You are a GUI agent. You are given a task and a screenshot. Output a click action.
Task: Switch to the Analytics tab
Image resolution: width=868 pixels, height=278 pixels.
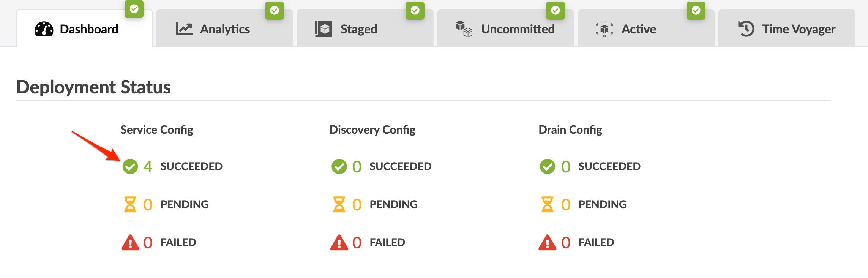225,29
